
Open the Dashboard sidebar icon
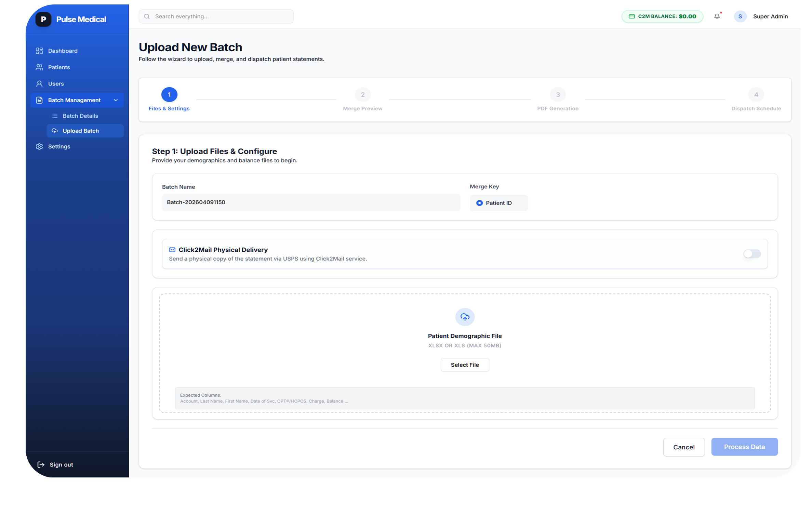tap(39, 51)
